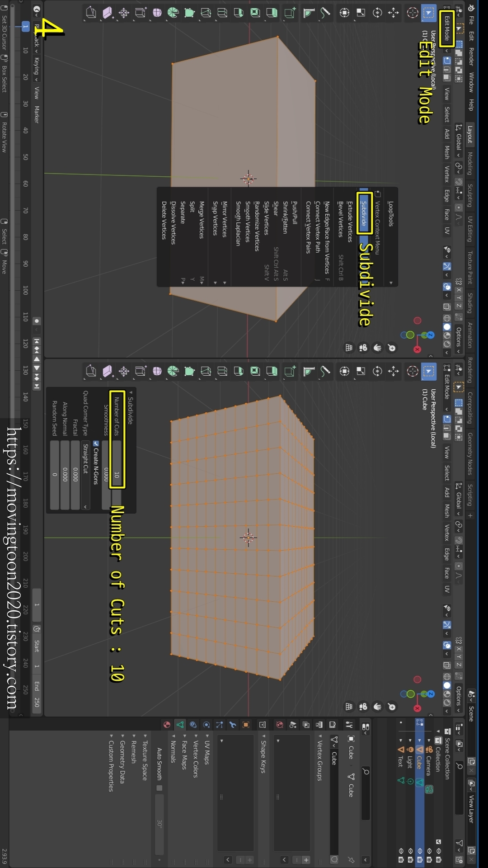Image resolution: width=488 pixels, height=868 pixels.
Task: Toggle the Create N-Gons checkbox
Action: pos(95,444)
